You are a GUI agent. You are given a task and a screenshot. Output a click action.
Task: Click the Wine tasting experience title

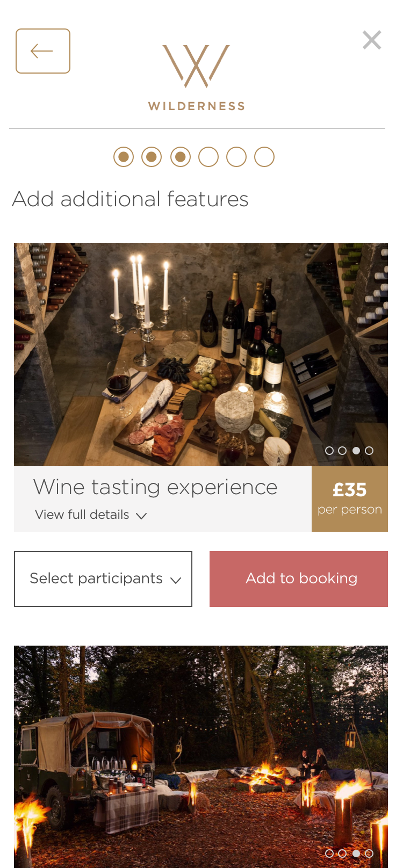[x=155, y=487]
